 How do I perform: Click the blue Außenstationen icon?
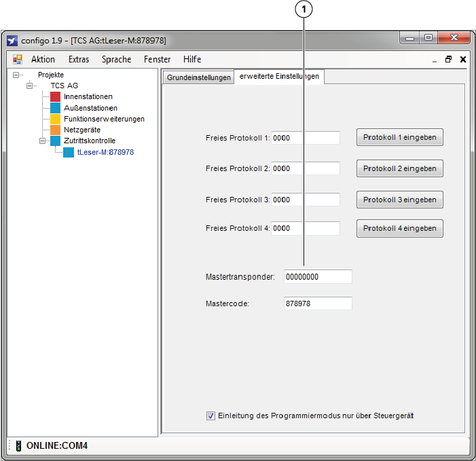pos(56,108)
